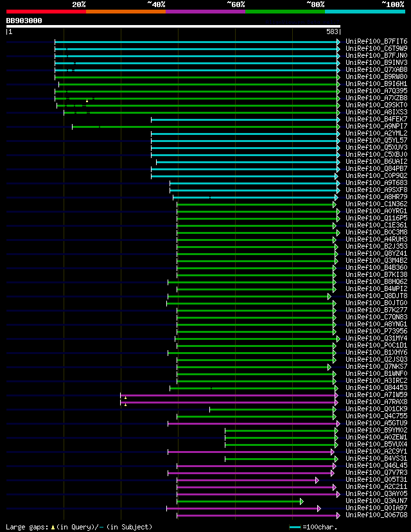Select the UniRef100_C7QN83 label
411x532 pixels.
pyautogui.click(x=376, y=317)
